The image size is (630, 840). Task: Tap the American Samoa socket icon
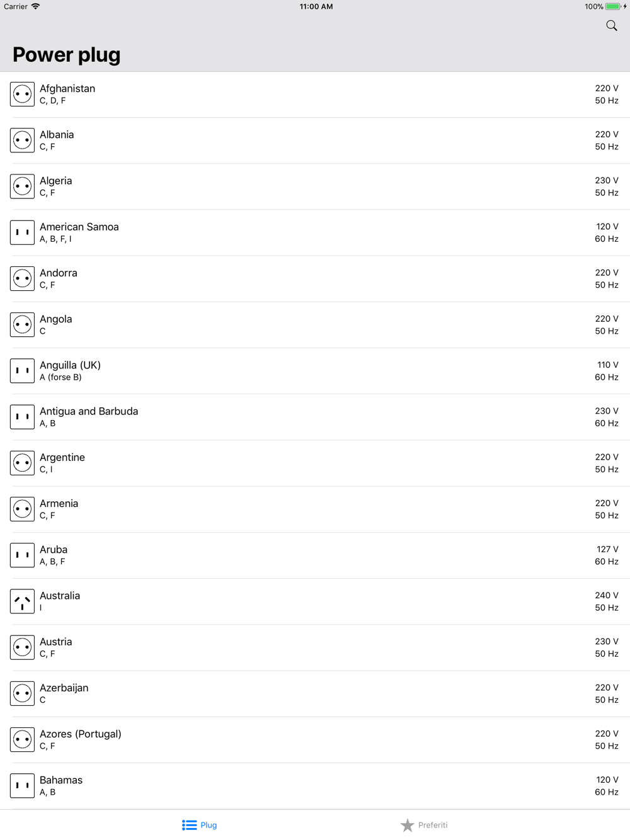22,232
